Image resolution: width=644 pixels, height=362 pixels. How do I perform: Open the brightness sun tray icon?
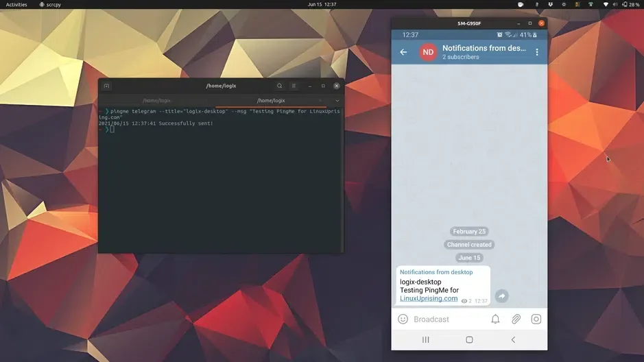tap(564, 5)
